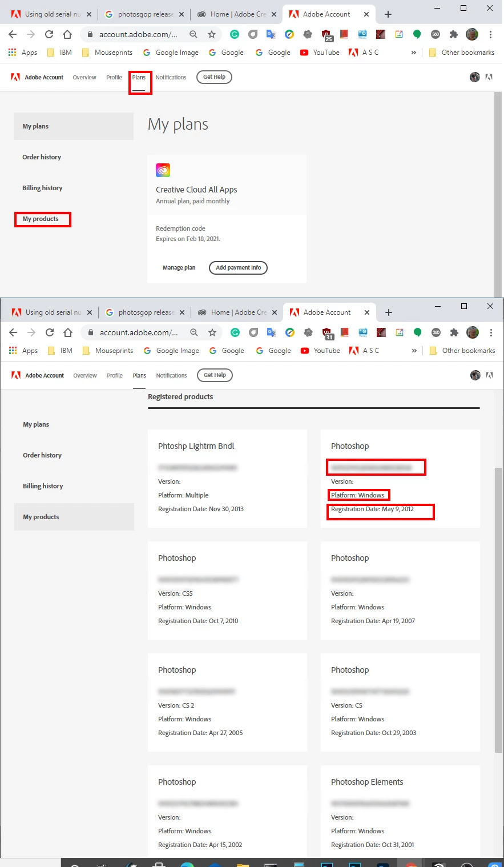The width and height of the screenshot is (504, 867).
Task: Click the grey Adobe logo beside avatar on My plans page
Action: (489, 77)
